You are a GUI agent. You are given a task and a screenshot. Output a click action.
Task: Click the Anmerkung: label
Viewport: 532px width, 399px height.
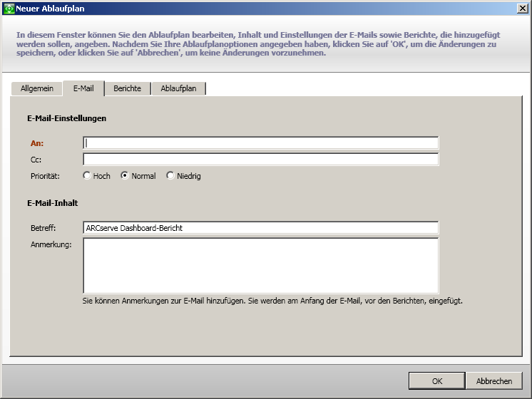51,244
